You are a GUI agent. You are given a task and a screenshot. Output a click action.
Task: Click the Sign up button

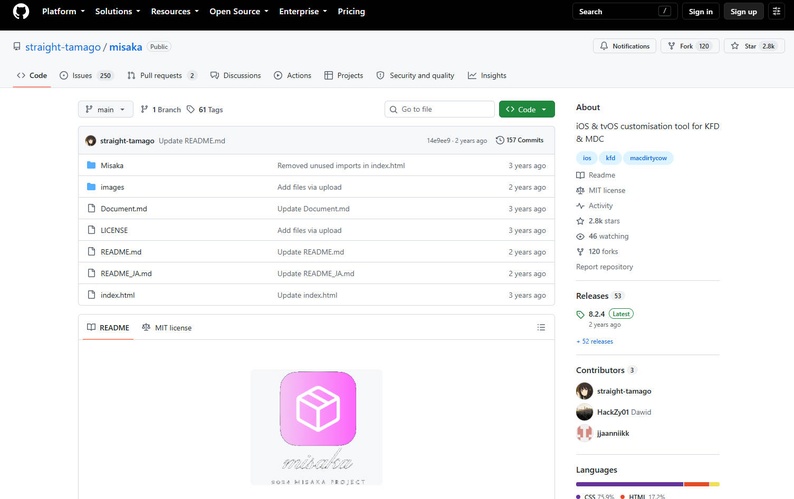tap(743, 11)
